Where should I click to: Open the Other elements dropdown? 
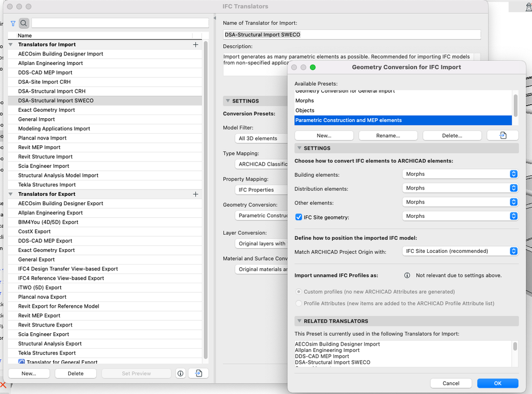[460, 202]
